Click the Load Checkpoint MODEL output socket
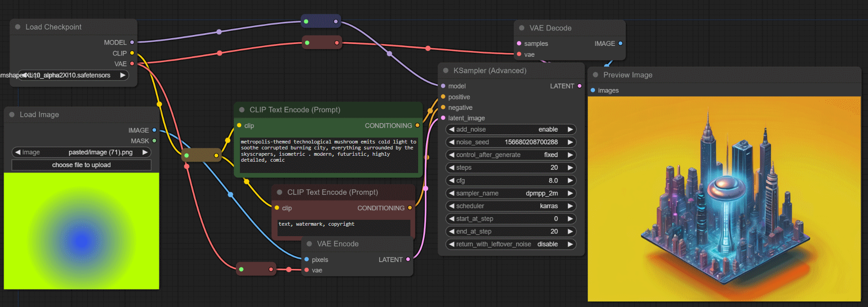 (132, 42)
